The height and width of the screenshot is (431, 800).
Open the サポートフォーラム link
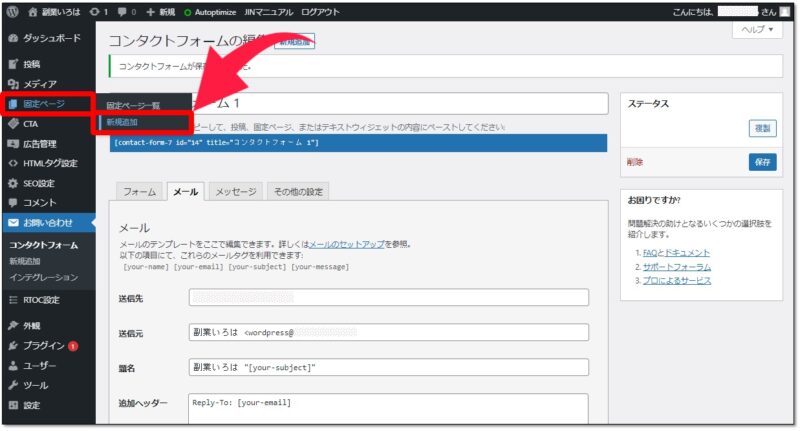677,267
